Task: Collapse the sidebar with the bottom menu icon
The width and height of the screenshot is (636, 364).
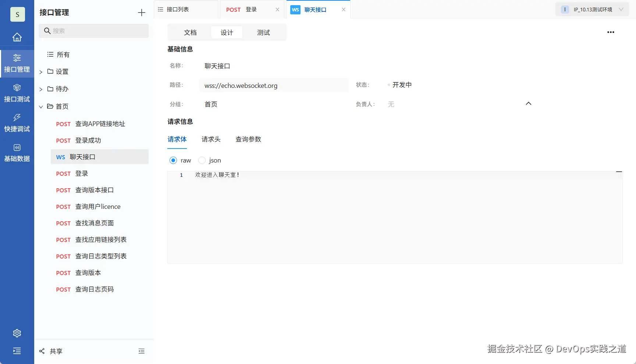Action: point(17,351)
